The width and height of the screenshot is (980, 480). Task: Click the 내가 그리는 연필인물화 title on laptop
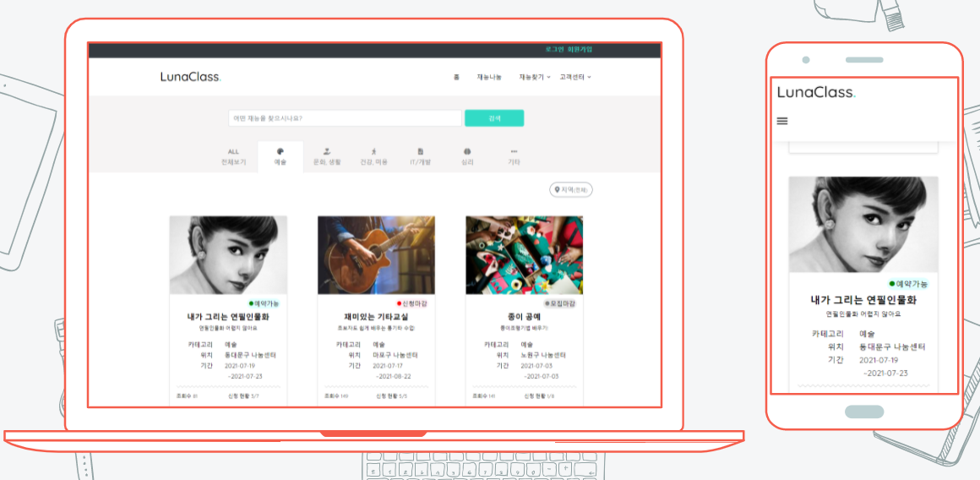228,317
